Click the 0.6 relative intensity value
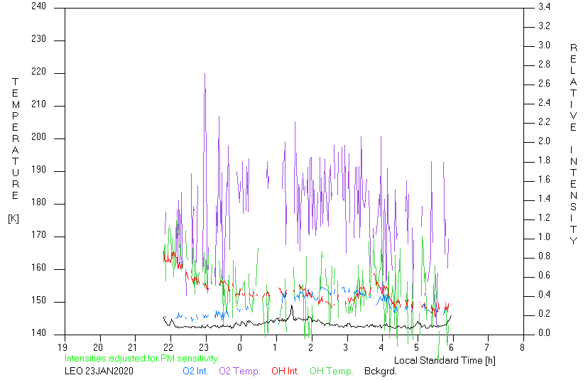Screen dimensions: 588x380 [544, 276]
